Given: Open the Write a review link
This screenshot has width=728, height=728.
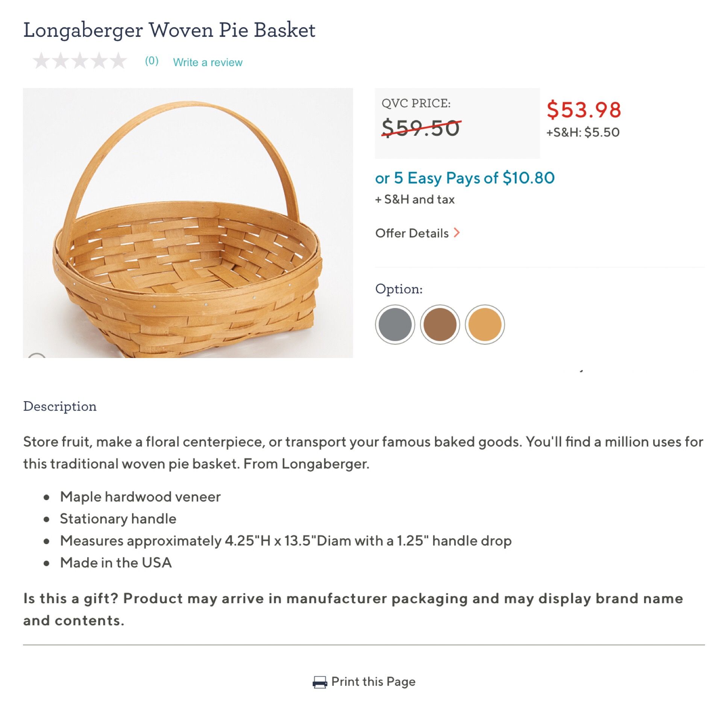Looking at the screenshot, I should (208, 62).
